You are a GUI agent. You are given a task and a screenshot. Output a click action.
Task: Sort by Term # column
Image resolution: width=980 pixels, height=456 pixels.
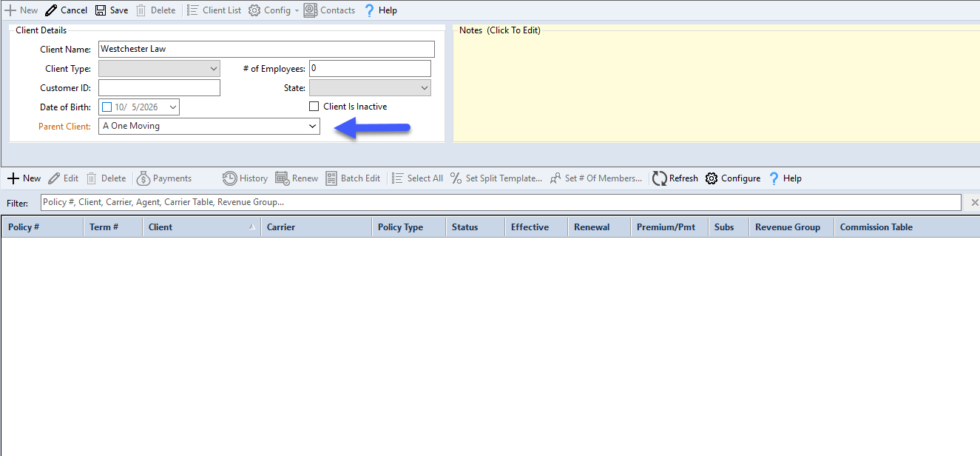pyautogui.click(x=113, y=227)
